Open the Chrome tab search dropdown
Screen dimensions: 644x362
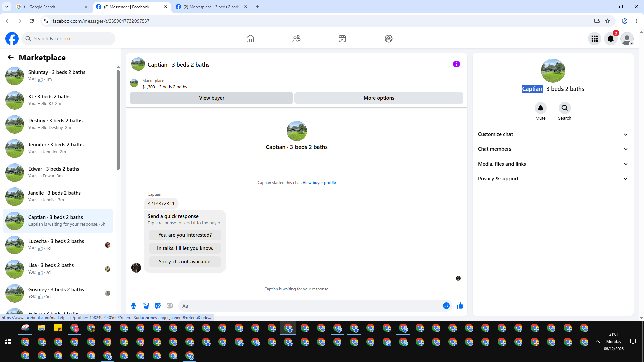click(7, 7)
